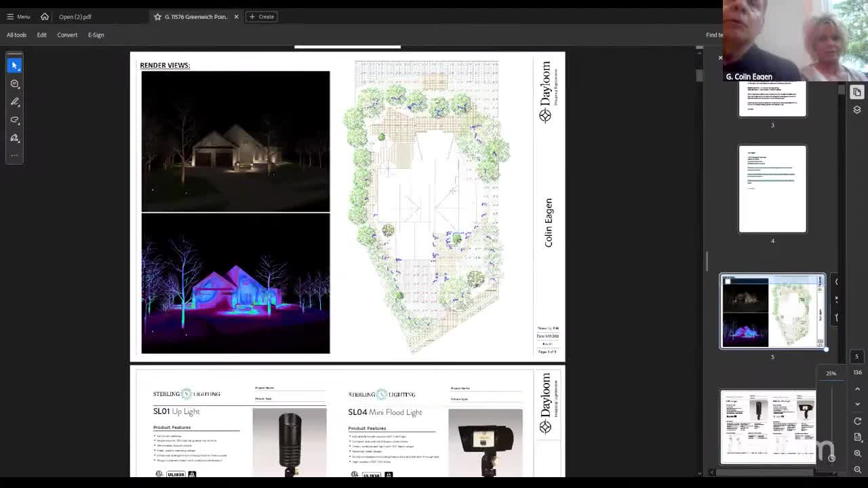
Task: Activate the fill and sign tool
Action: pyautogui.click(x=14, y=138)
